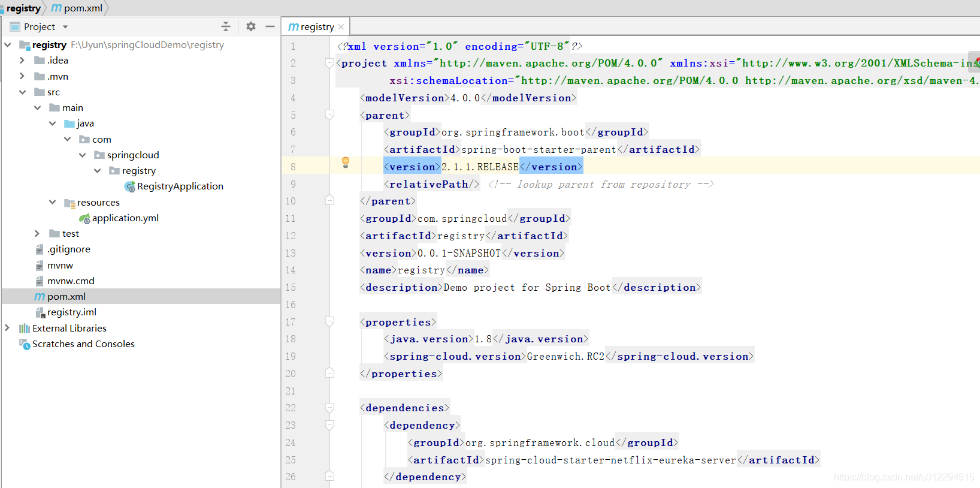Click the Maven icon on pom.xml breadcrumb
This screenshot has height=488, width=980.
click(56, 8)
